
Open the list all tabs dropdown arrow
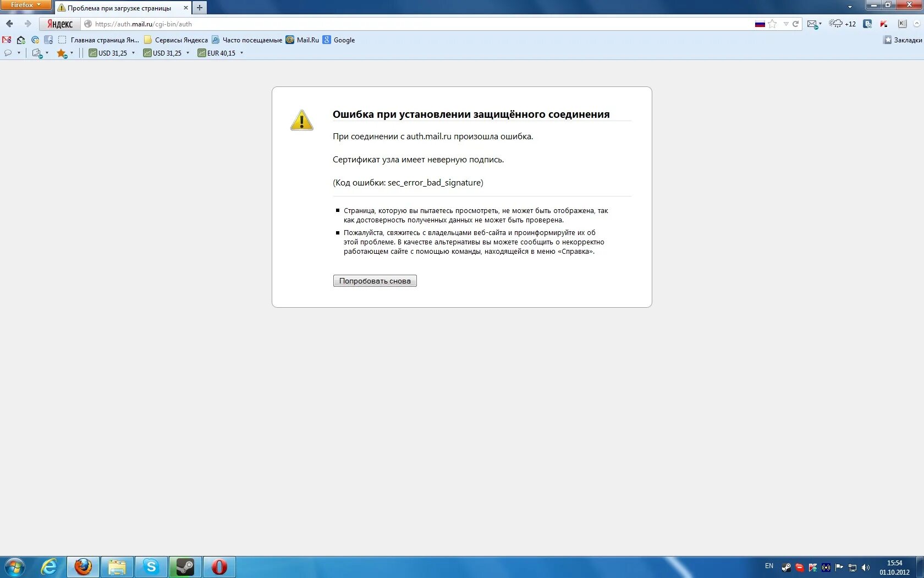click(850, 7)
